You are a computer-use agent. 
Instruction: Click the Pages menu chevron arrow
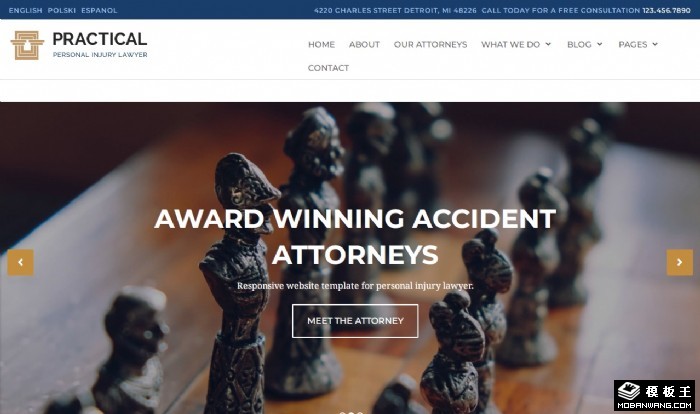point(655,44)
